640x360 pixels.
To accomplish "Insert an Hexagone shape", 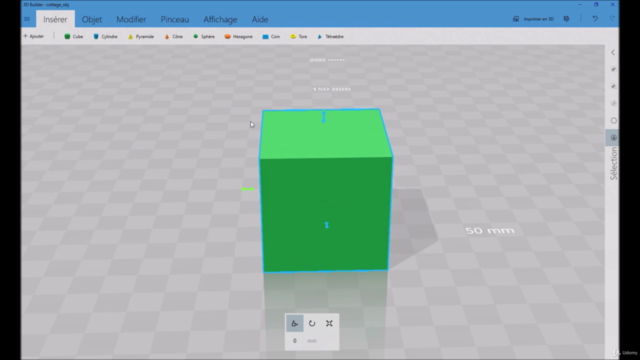I will pos(238,36).
